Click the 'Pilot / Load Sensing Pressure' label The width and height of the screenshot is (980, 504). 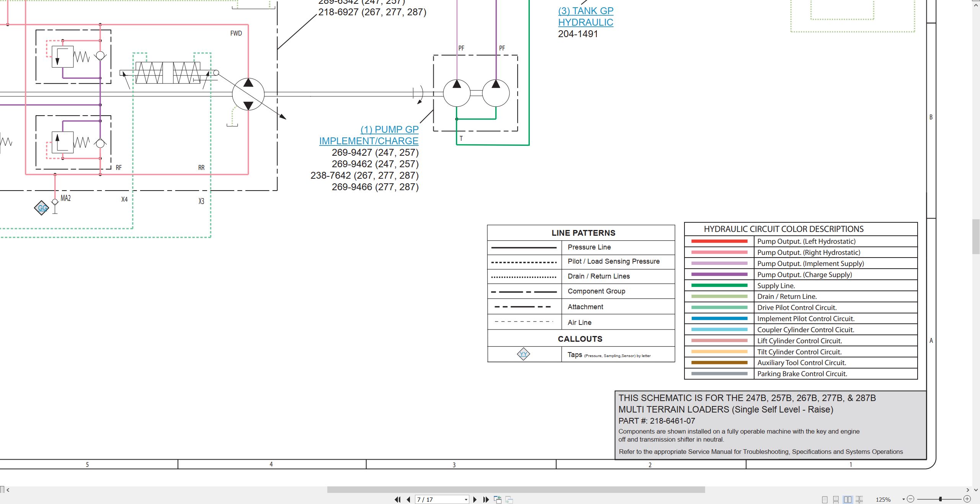pyautogui.click(x=614, y=261)
